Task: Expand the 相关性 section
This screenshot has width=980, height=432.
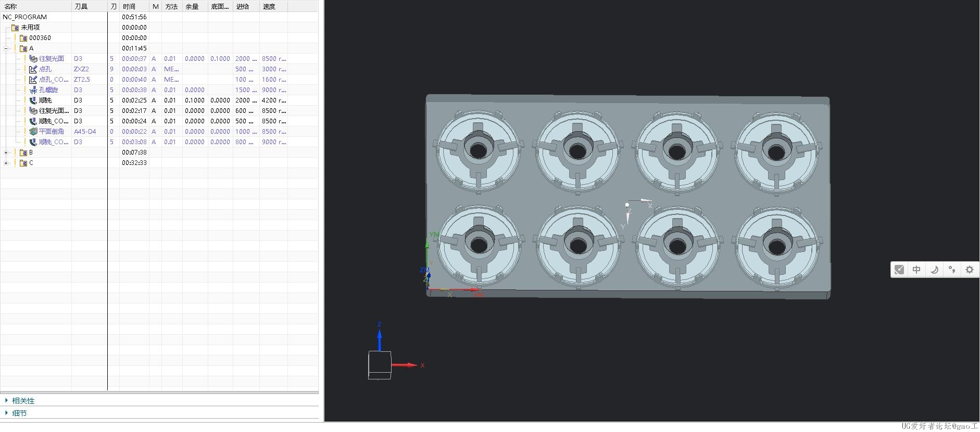Action: (x=6, y=400)
